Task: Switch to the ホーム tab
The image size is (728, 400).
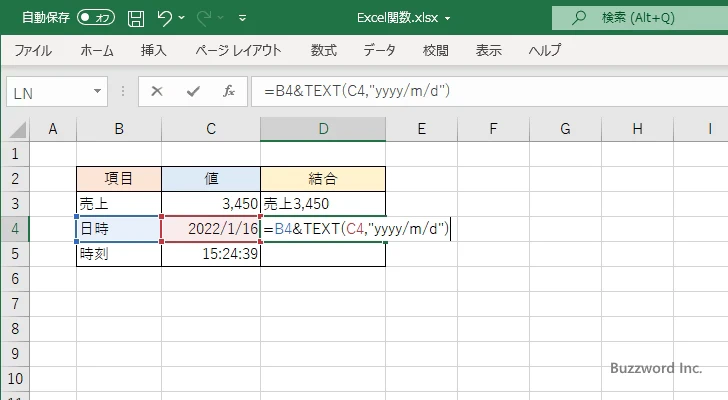Action: click(x=97, y=50)
